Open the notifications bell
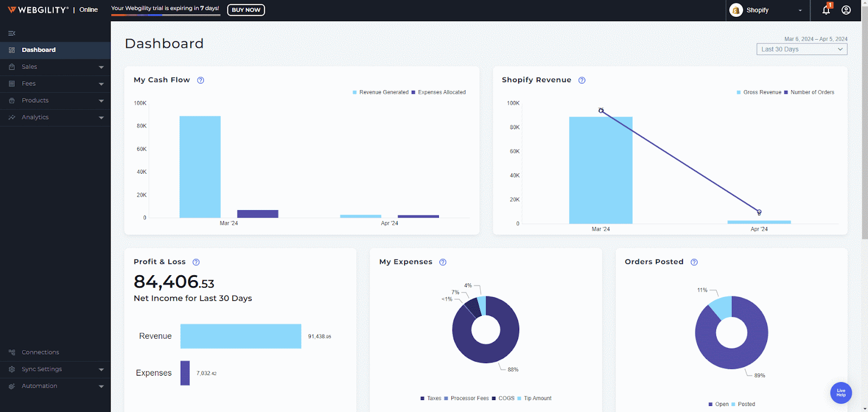 826,10
